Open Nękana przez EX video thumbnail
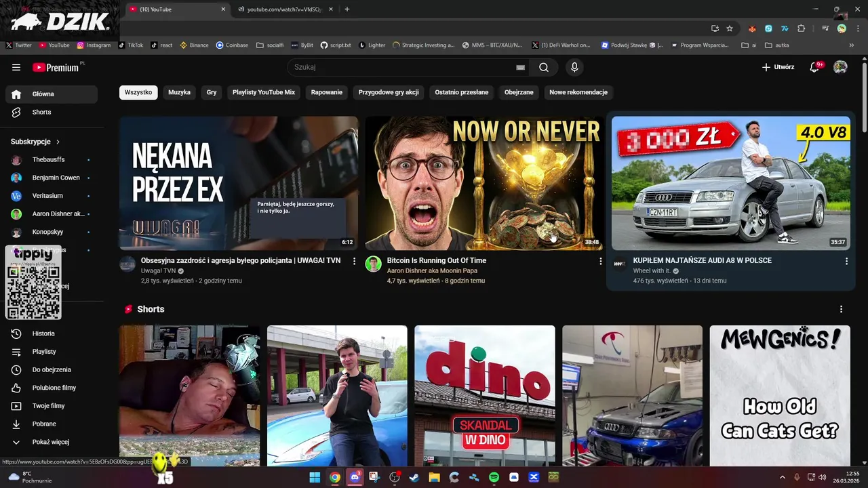Image resolution: width=868 pixels, height=488 pixels. pos(239,183)
